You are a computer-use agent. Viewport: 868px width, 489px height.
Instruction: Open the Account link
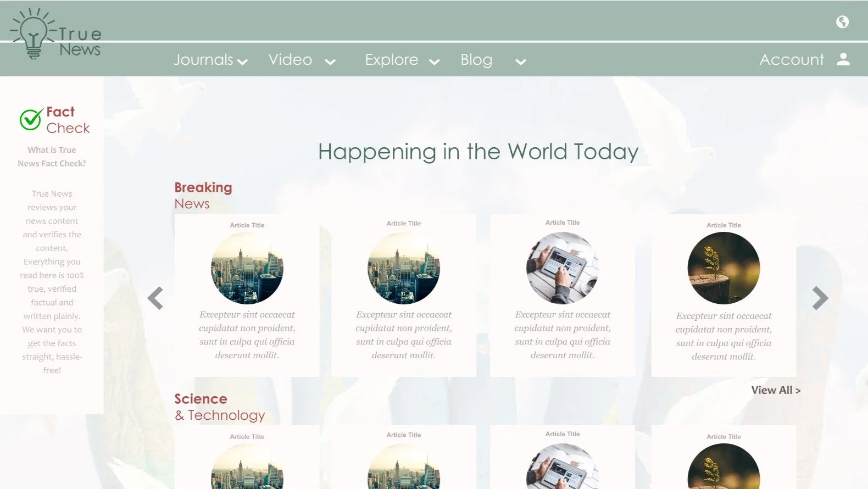[792, 59]
